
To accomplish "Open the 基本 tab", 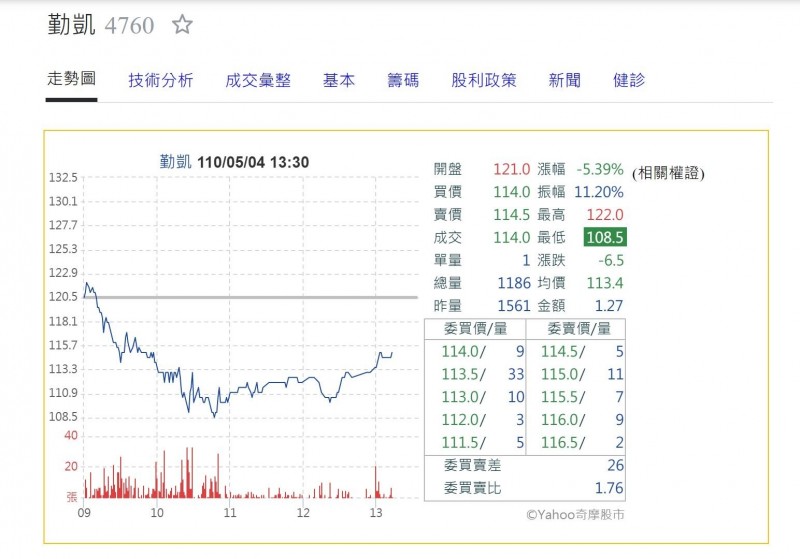I will pos(338,81).
